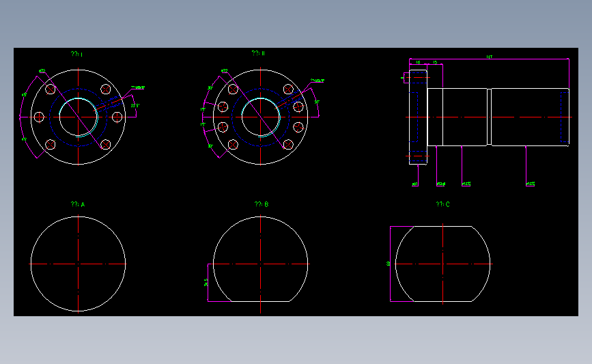Screen dimensions: 592x364
Task: Pick the cyan bore circle in view II
Action: tap(261, 117)
